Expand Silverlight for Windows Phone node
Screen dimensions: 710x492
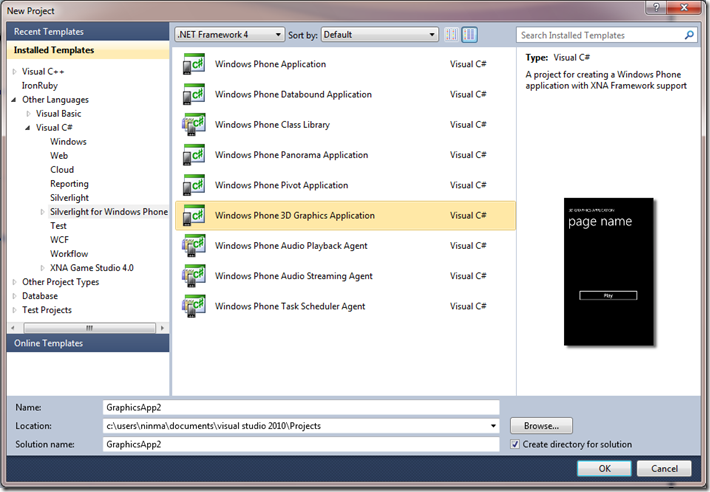click(x=43, y=212)
